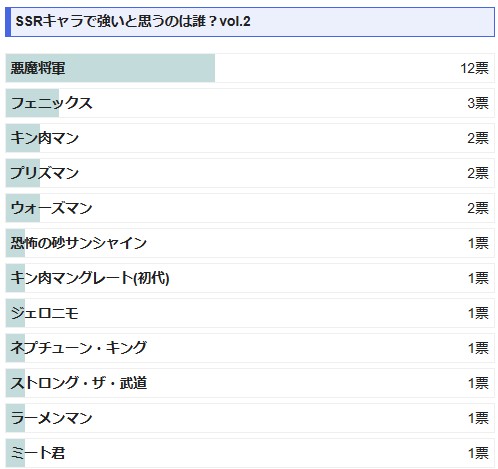Click the poll title header vol.2
498x469 pixels.
tap(250, 22)
